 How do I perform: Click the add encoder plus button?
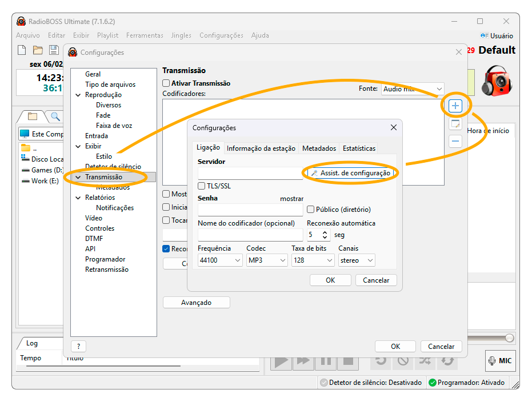[x=455, y=106]
